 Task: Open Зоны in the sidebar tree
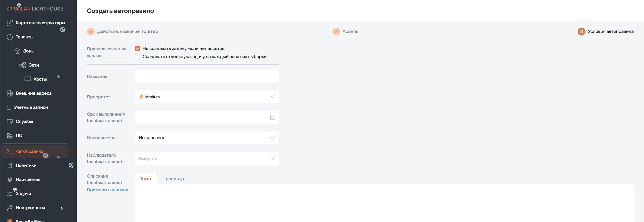point(29,51)
